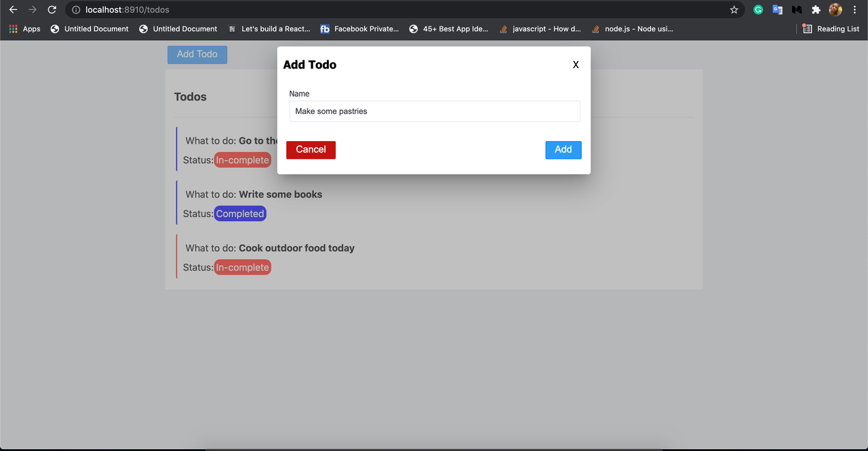Toggle In-complete status on 'Cook outdoor food today'

point(242,267)
